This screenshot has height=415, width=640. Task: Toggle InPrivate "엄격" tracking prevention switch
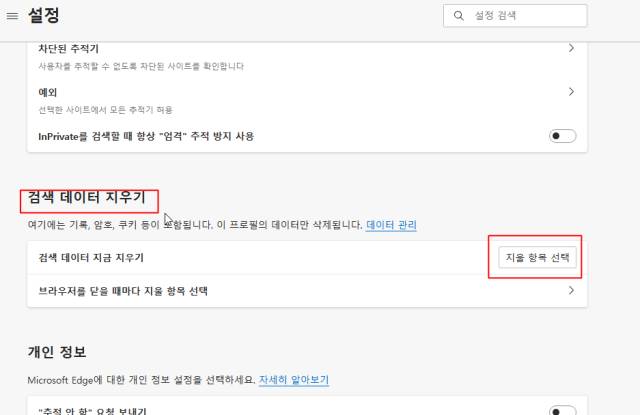(x=563, y=136)
